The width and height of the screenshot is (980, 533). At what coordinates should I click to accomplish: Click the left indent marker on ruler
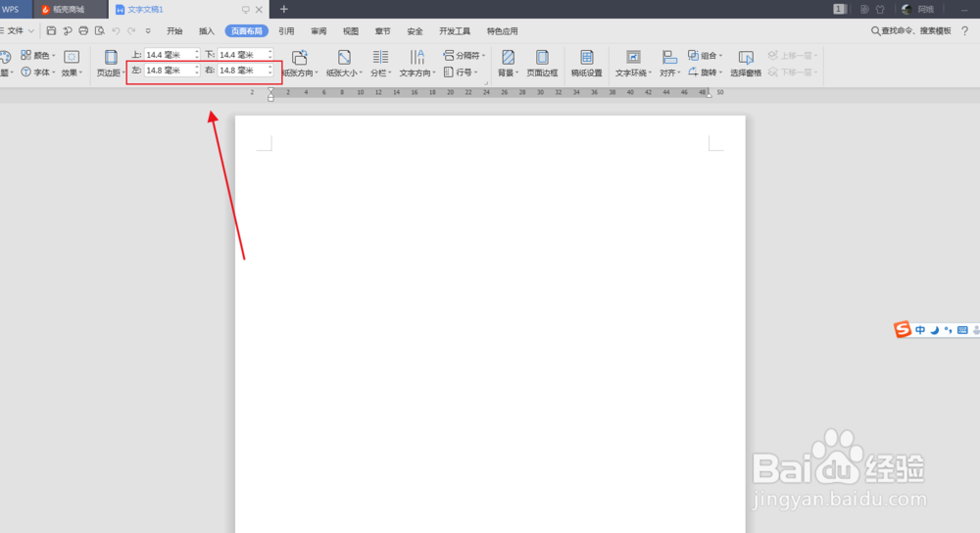coord(270,96)
